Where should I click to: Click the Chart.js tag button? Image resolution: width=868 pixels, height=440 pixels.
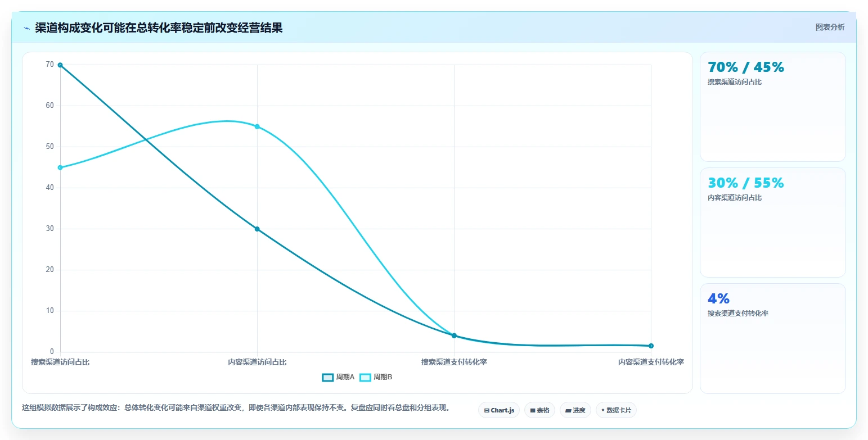499,410
